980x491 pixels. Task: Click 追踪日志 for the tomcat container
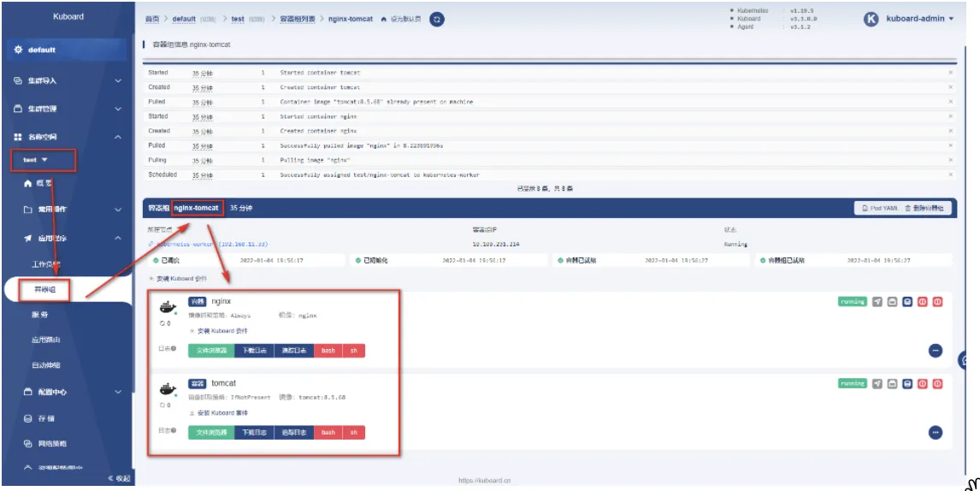pyautogui.click(x=294, y=432)
